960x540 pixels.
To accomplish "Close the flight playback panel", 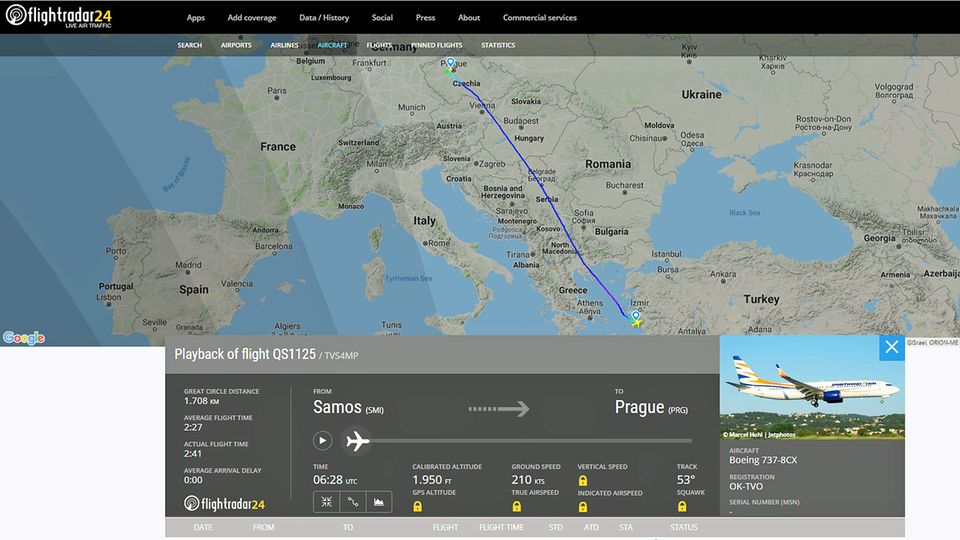I will tap(891, 347).
